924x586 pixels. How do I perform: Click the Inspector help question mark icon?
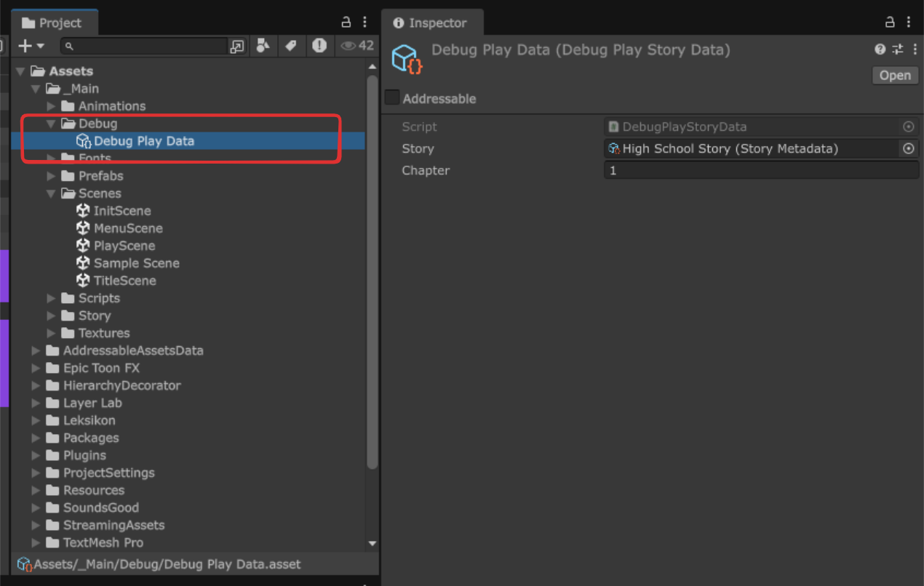(x=878, y=49)
